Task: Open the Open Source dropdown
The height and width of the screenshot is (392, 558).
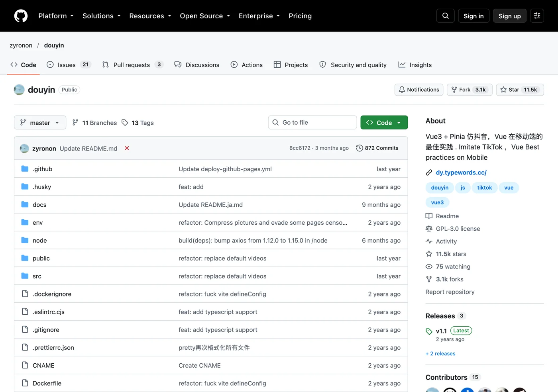Action: tap(205, 16)
